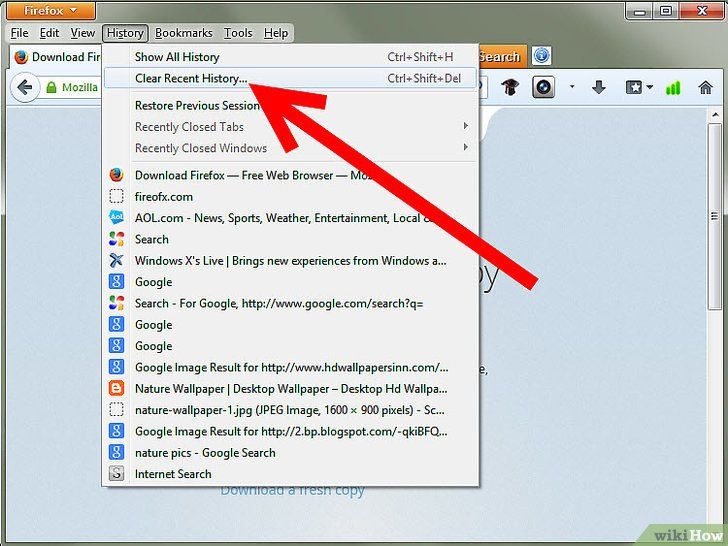Open the View menu

coord(83,33)
